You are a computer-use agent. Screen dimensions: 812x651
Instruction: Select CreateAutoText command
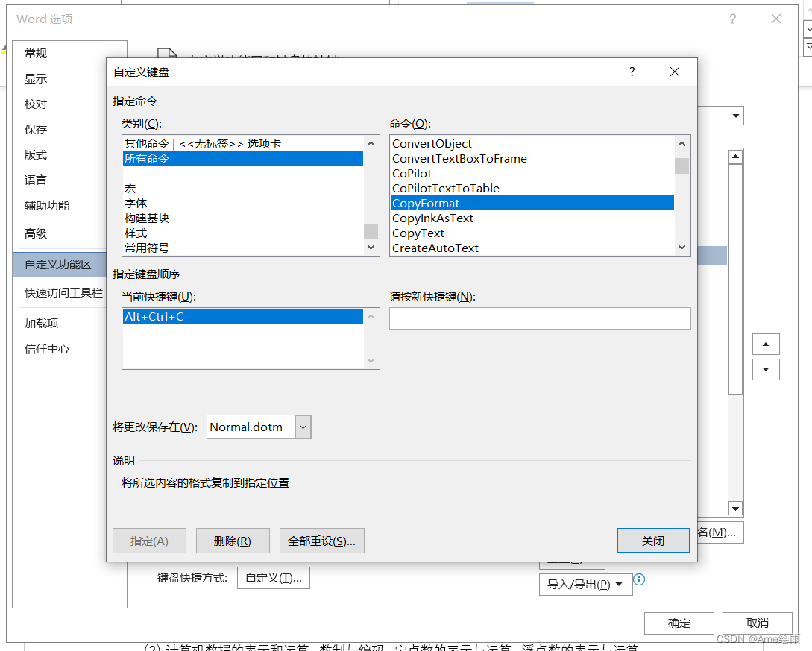click(x=532, y=248)
